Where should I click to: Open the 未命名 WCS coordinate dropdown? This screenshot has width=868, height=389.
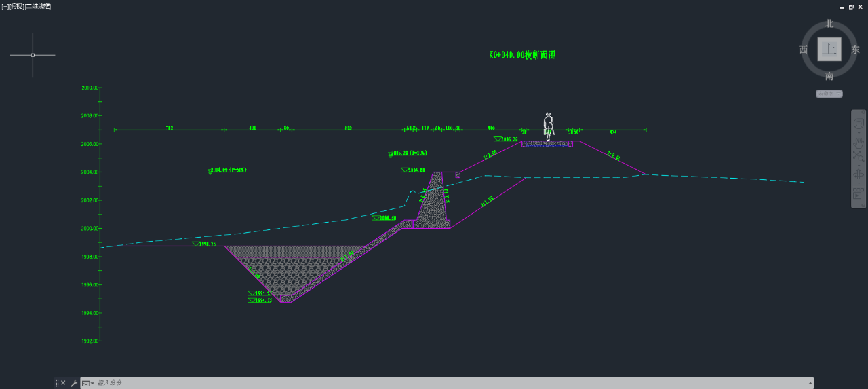tap(829, 94)
